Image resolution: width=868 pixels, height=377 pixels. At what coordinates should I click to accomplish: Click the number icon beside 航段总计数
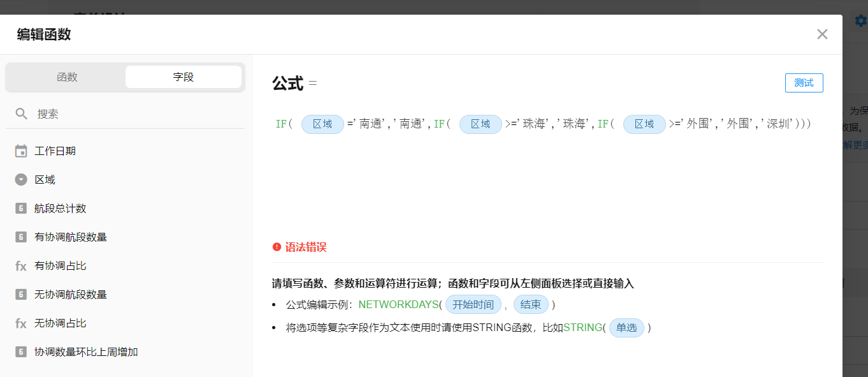tap(22, 208)
